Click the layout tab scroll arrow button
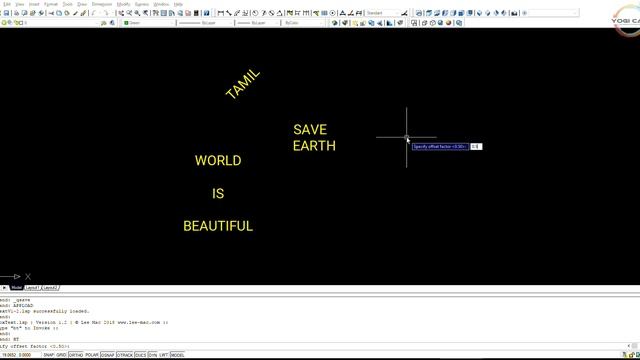This screenshot has height=360, width=640. coord(4,288)
